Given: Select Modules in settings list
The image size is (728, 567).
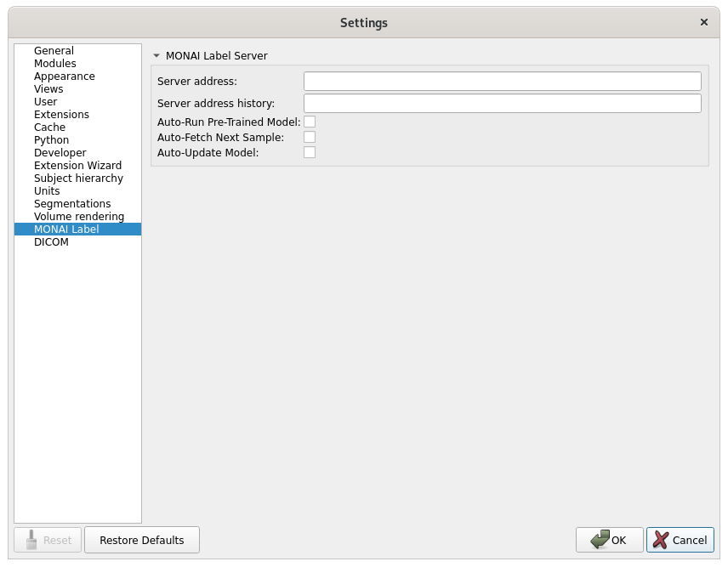Looking at the screenshot, I should pyautogui.click(x=78, y=64).
